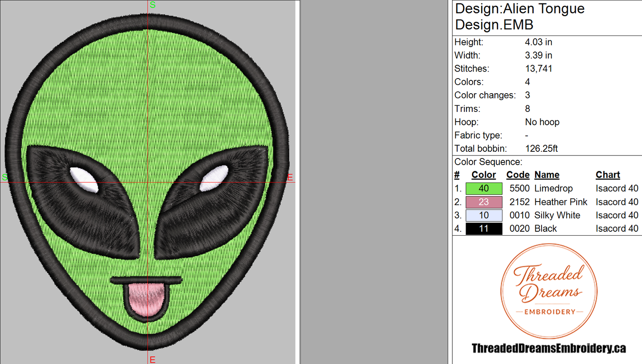Click the red 'E' end marker at bottom
Viewport: 642px width, 364px height.
click(x=152, y=360)
